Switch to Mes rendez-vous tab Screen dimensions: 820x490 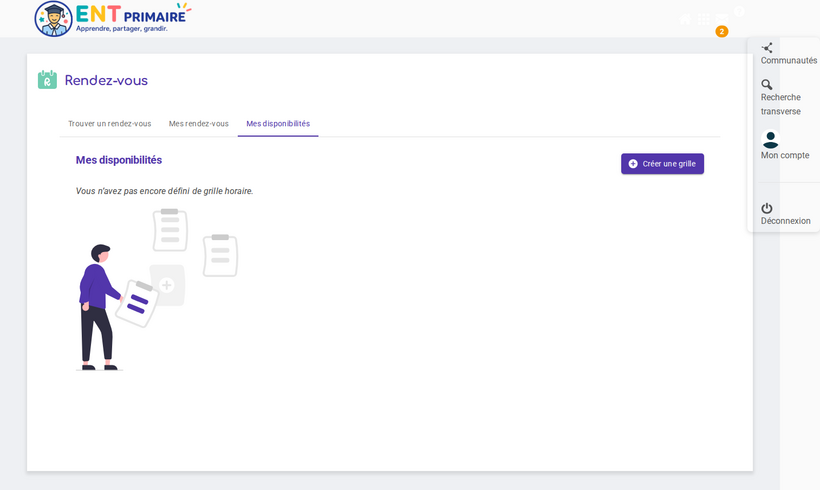[199, 124]
